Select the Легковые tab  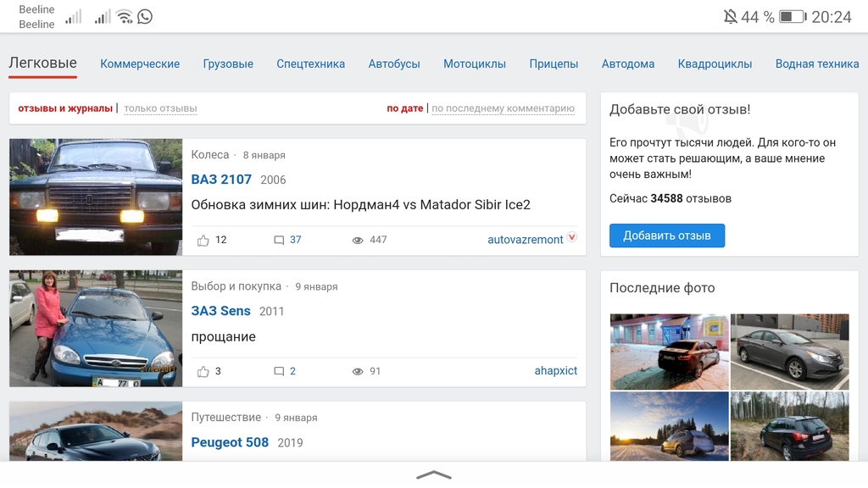42,63
